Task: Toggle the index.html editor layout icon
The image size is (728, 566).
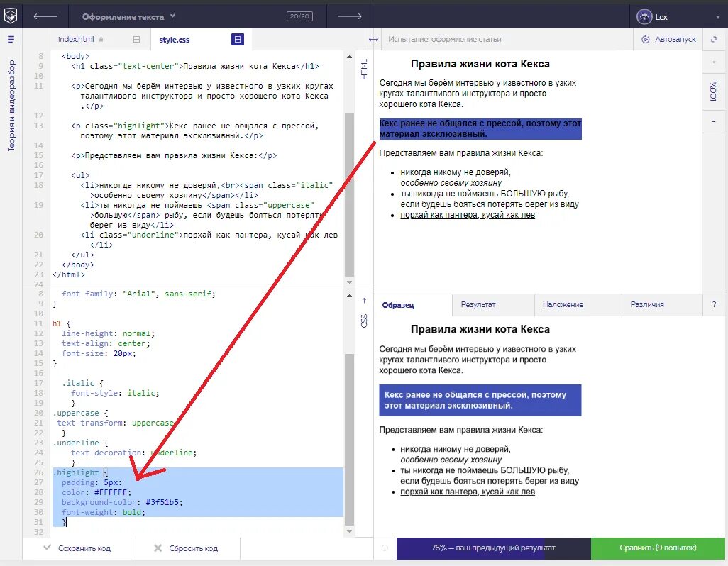Action: [x=136, y=40]
